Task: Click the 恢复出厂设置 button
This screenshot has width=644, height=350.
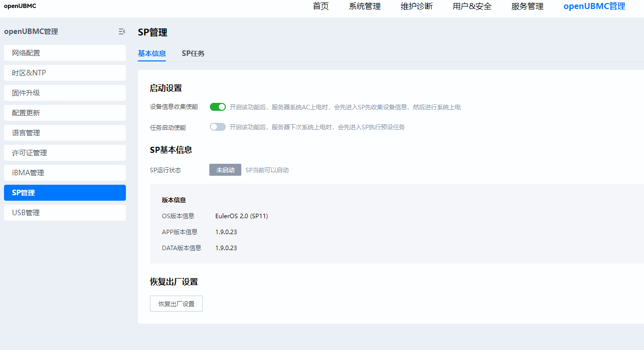Action: (x=176, y=304)
